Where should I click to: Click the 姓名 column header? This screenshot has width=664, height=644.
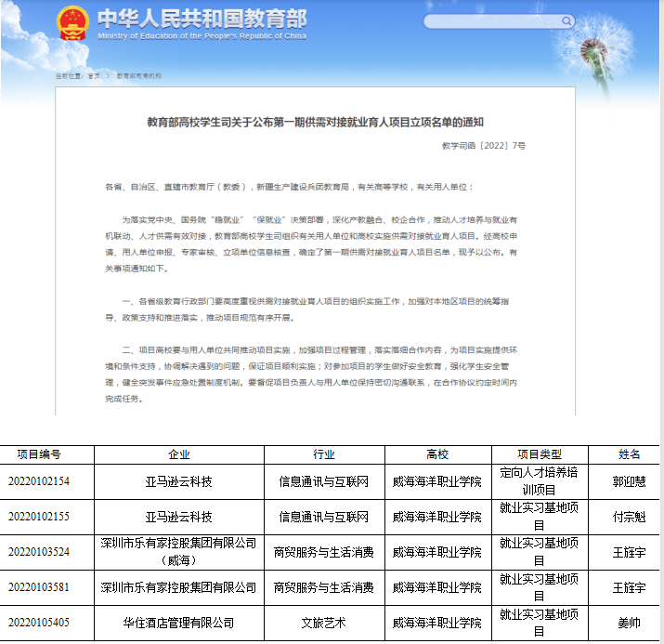tap(629, 454)
